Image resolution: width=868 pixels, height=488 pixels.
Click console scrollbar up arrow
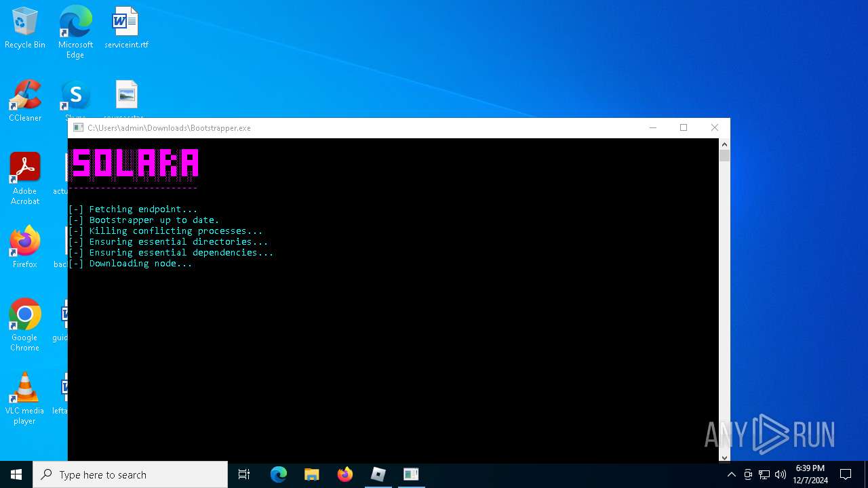(x=724, y=144)
